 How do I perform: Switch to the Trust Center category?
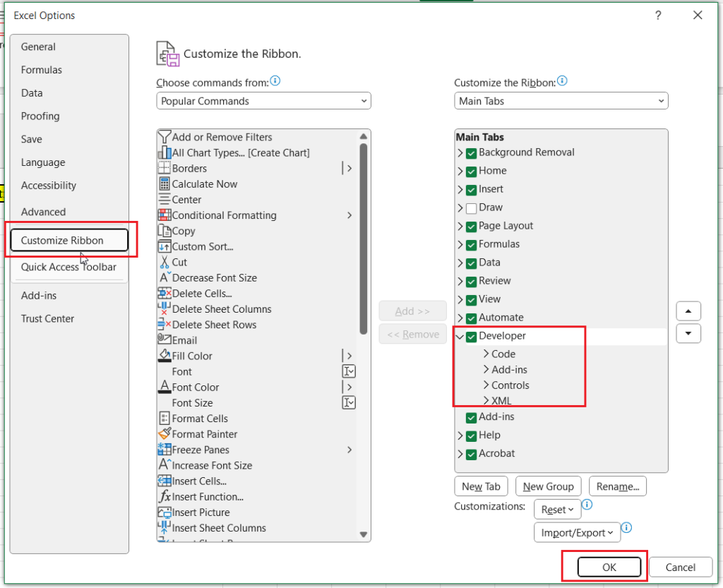pyautogui.click(x=47, y=318)
